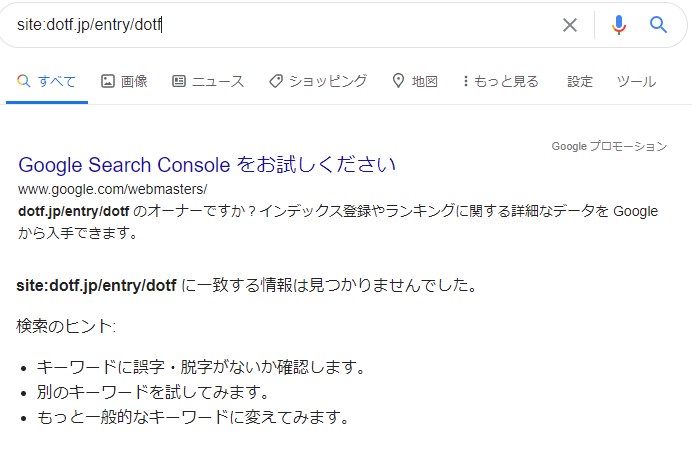
Task: Click hint '別のキーワードを試してみます'
Action: pyautogui.click(x=153, y=392)
